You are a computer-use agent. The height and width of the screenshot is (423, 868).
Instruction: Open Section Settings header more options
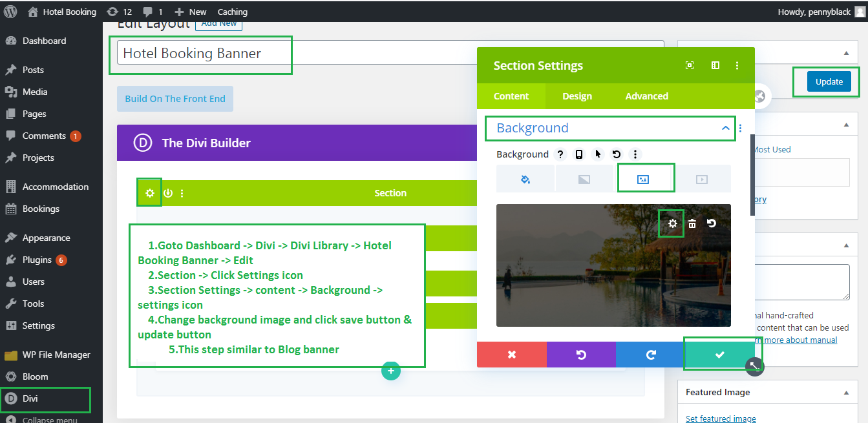pyautogui.click(x=737, y=65)
